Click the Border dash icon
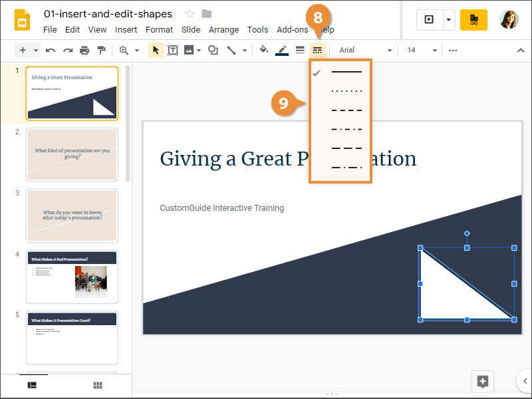Screen dimensions: 532x399 318,51
